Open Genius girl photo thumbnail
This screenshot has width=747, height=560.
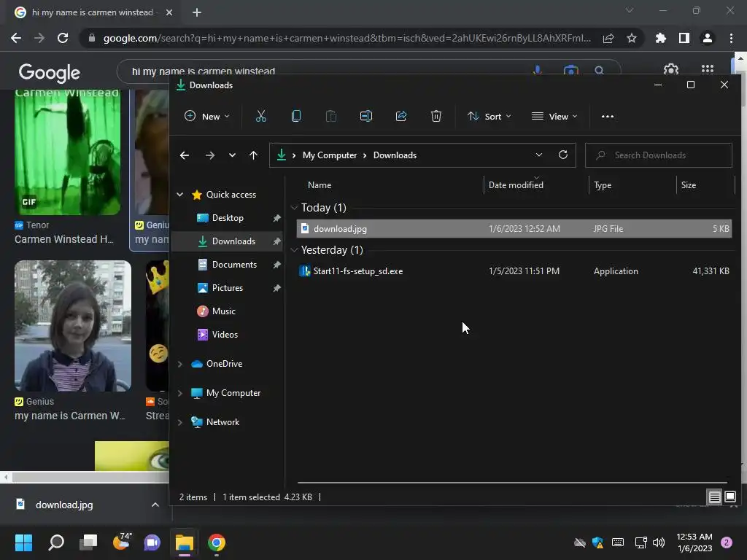click(x=72, y=326)
